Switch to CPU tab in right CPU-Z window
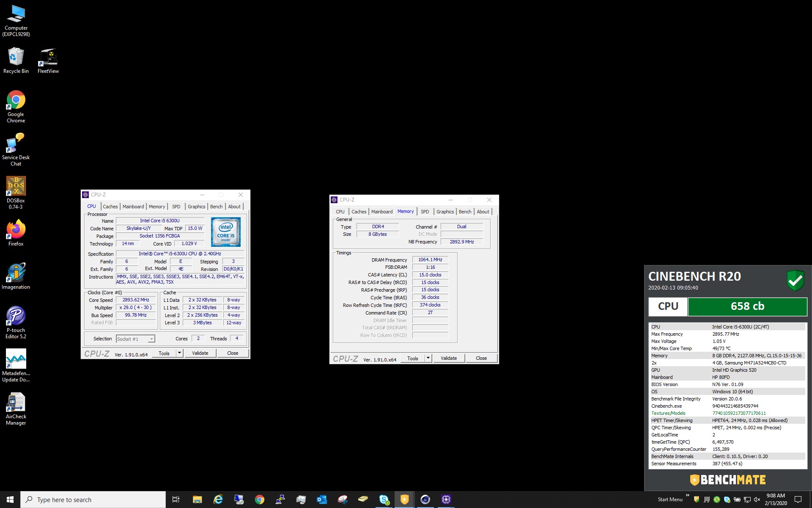Screen dimensions: 812x508 tap(340, 212)
